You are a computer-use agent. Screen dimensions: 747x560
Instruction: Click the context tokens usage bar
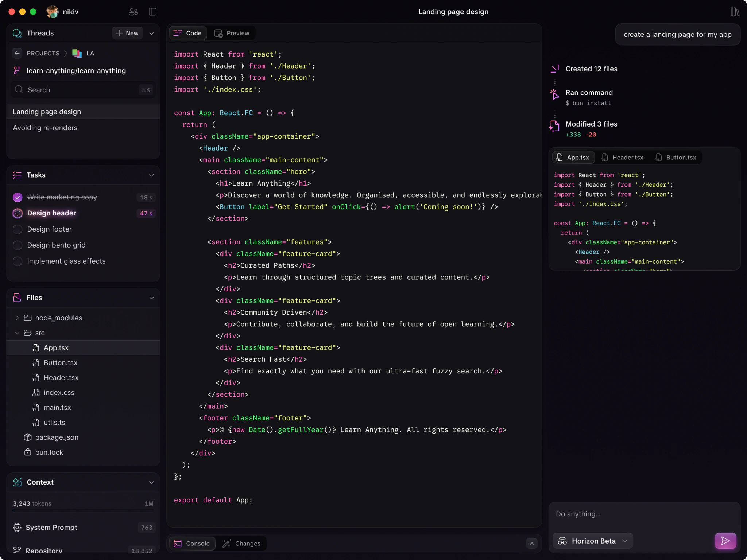(x=83, y=510)
